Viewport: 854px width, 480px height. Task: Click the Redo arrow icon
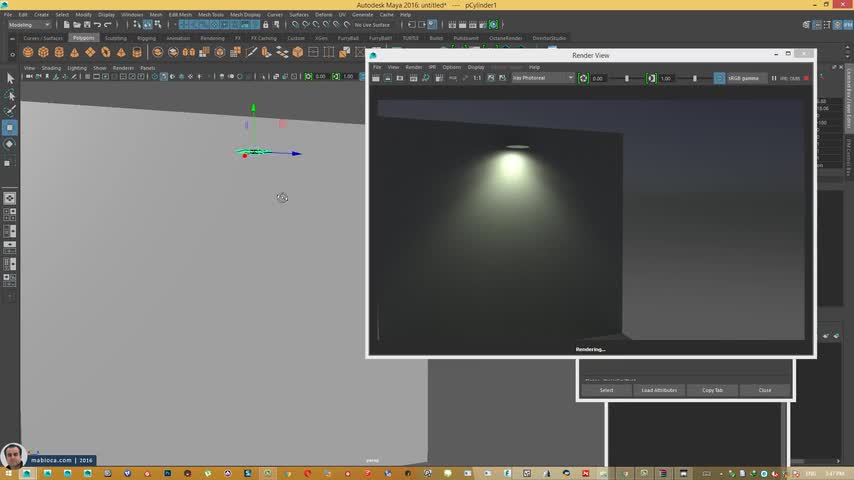tap(108, 25)
